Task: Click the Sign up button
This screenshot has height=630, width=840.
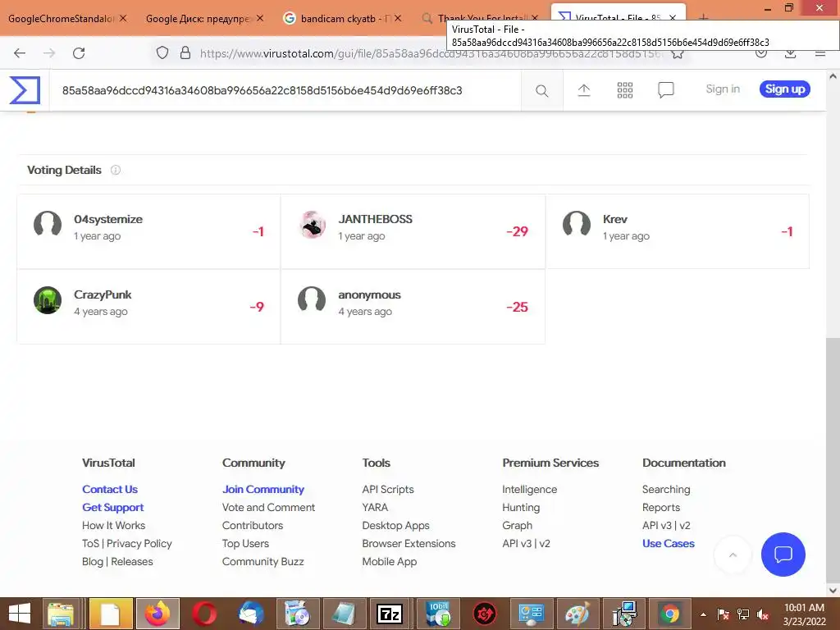Action: point(784,89)
